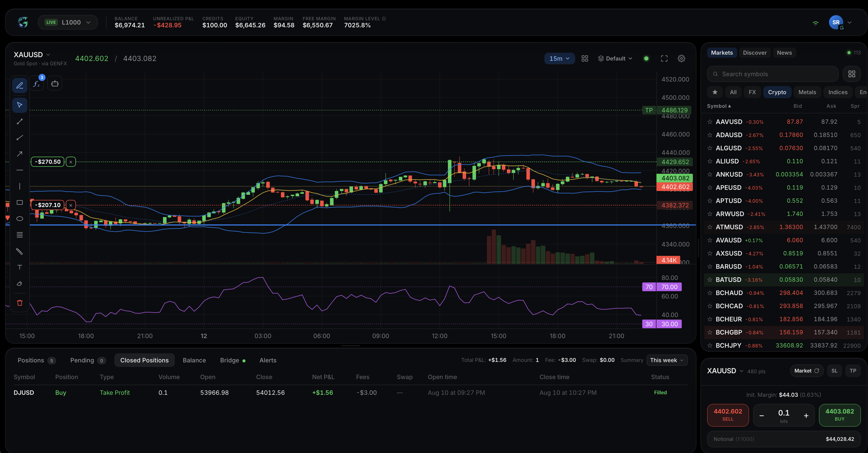Toggle favorite star for BATUSD

710,280
